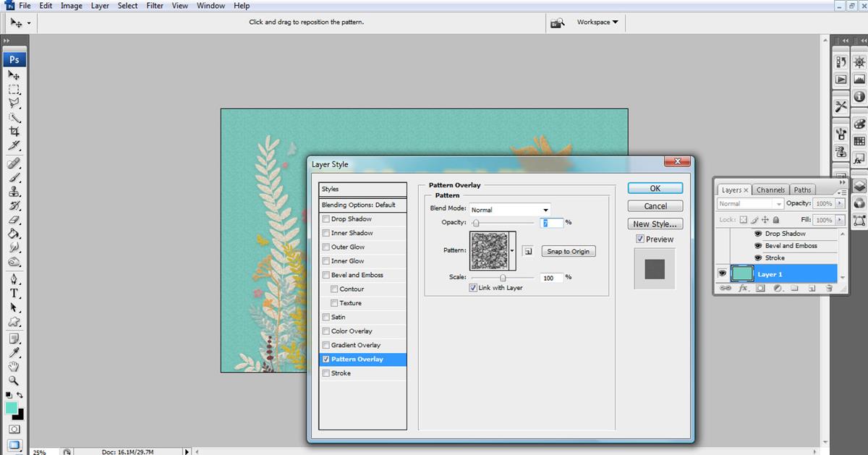Click the pattern Opacity input field
Image resolution: width=868 pixels, height=455 pixels.
tap(551, 223)
